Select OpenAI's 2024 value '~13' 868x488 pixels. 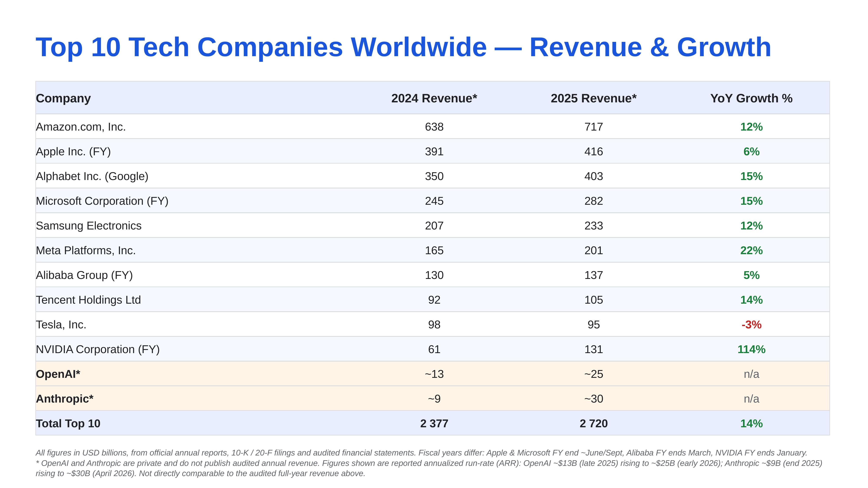[x=434, y=374]
